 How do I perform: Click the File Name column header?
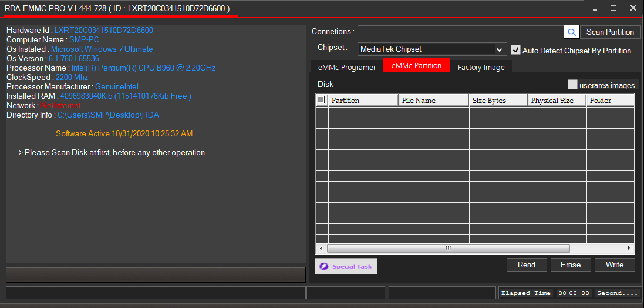pos(434,100)
